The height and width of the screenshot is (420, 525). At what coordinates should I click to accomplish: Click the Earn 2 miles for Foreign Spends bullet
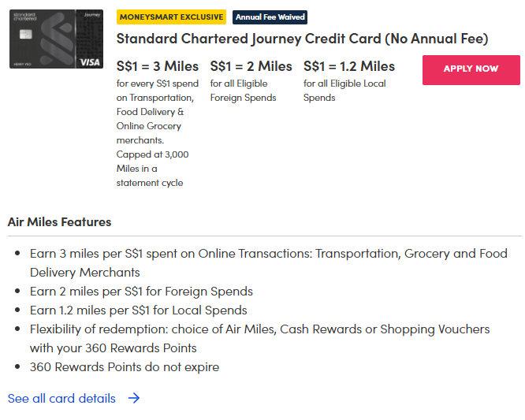(141, 291)
